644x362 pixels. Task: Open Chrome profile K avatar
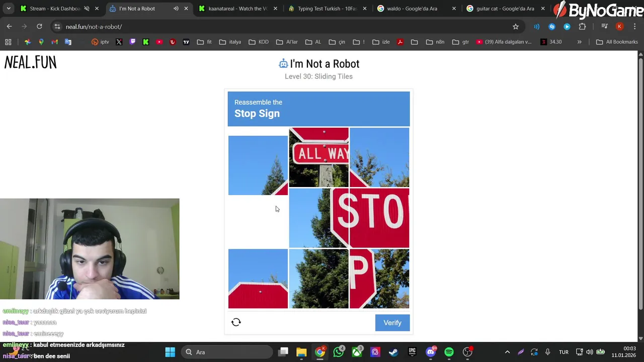click(x=619, y=27)
